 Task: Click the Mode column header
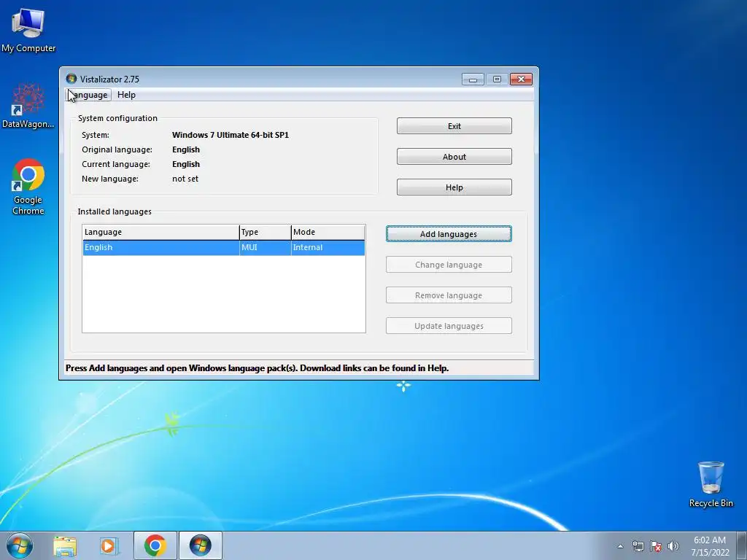coord(328,232)
